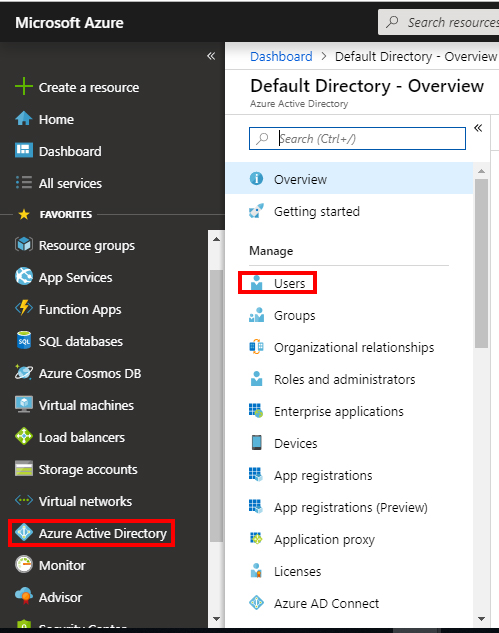Screen dimensions: 499x633
Task: Click the Users person icon
Action: [x=256, y=283]
